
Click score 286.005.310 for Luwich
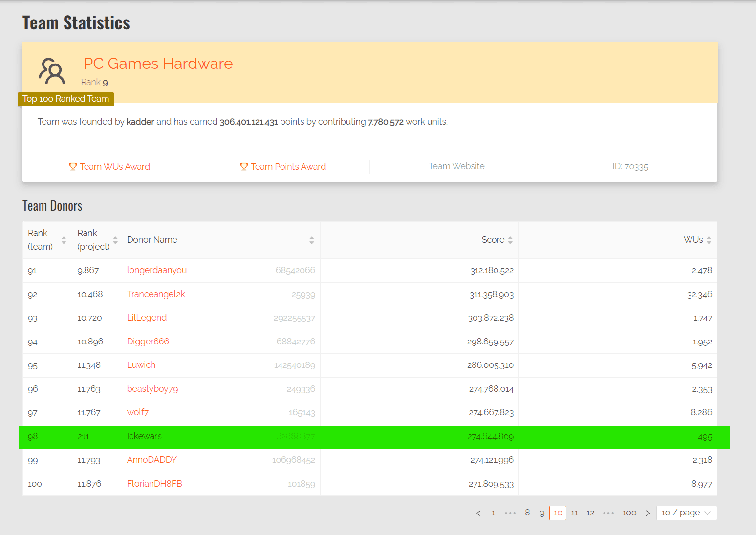(490, 365)
